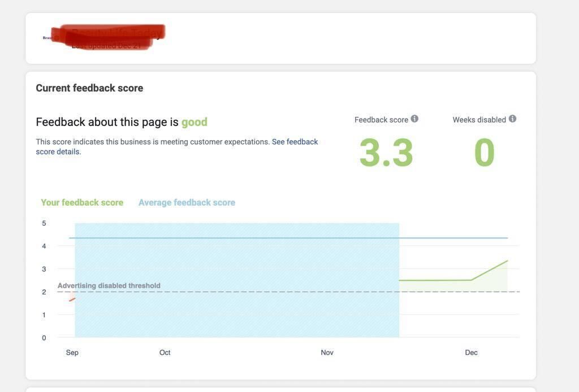Click the Current feedback score heading

(89, 88)
